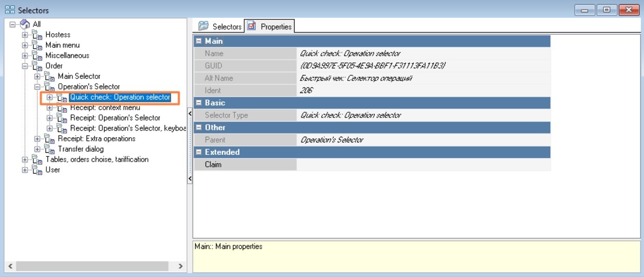Open the Properties tab
Viewport: 644px width, 277px height.
pos(270,27)
